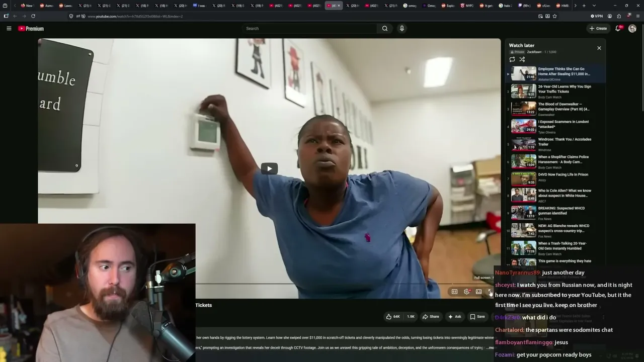Image resolution: width=644 pixels, height=362 pixels.
Task: Toggle closed captions on the player
Action: [x=454, y=292]
